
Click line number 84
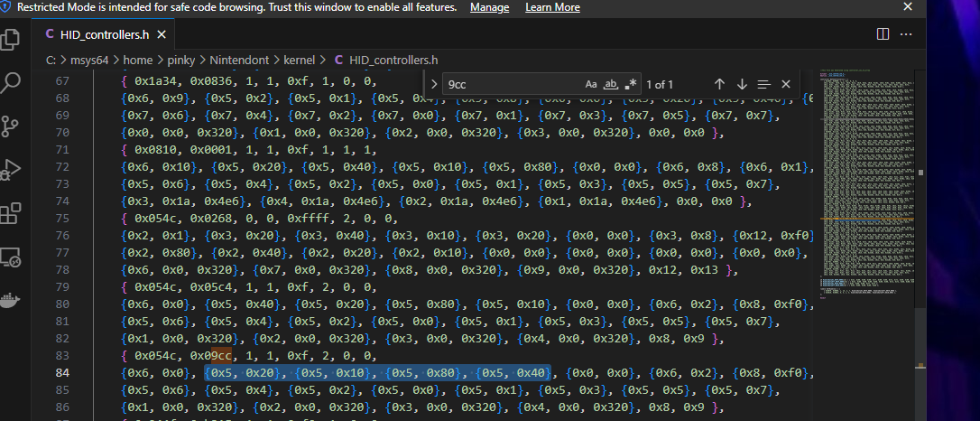coord(62,373)
